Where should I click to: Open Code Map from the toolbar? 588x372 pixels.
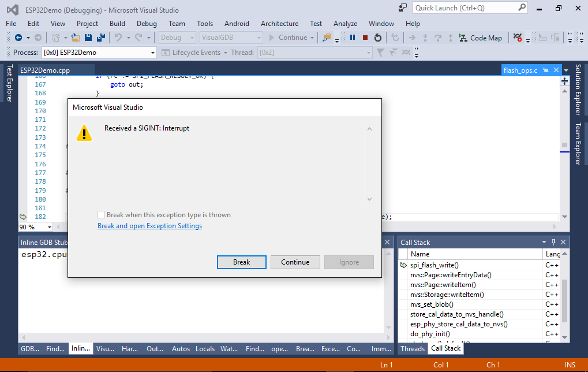[480, 38]
